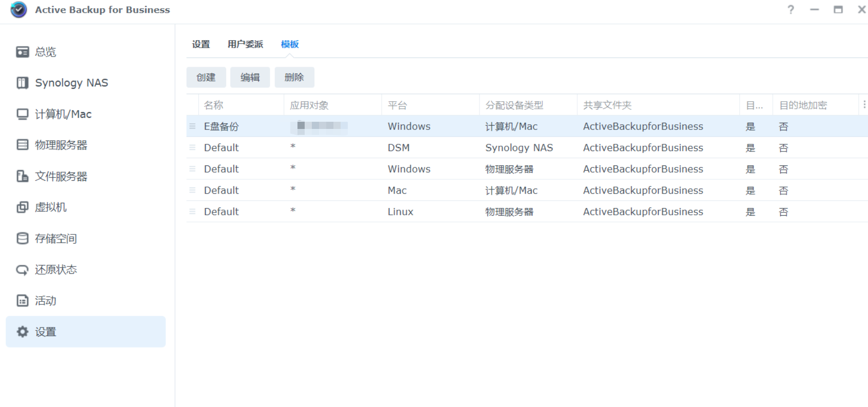Select the Default name in Mac row
The image size is (868, 407).
221,190
